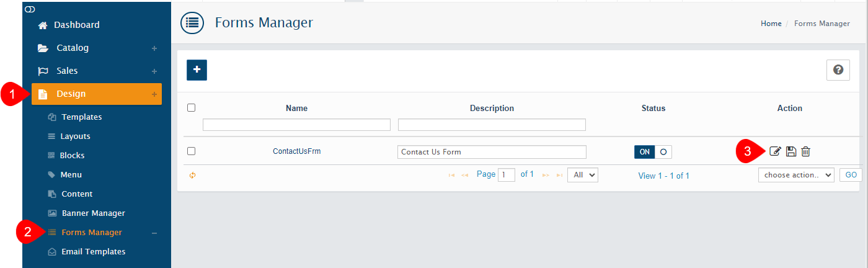Screen dimensions: 868x268
Task: Open Templates in Design submenu
Action: [81, 117]
